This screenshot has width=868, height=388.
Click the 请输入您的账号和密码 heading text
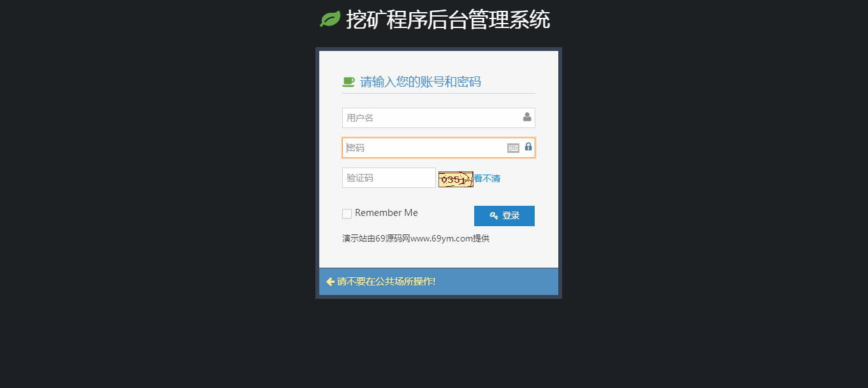(x=421, y=82)
